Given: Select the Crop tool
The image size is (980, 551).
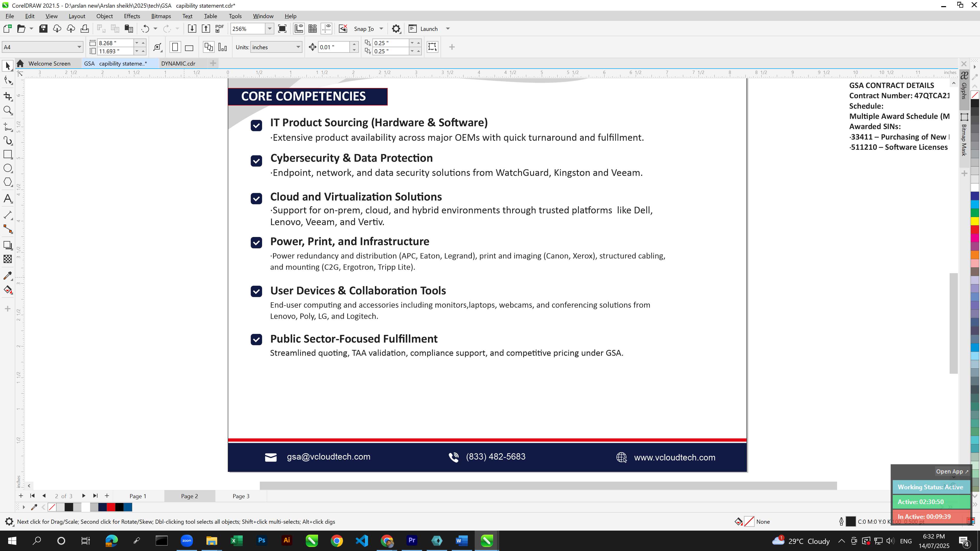Looking at the screenshot, I should pyautogui.click(x=8, y=97).
